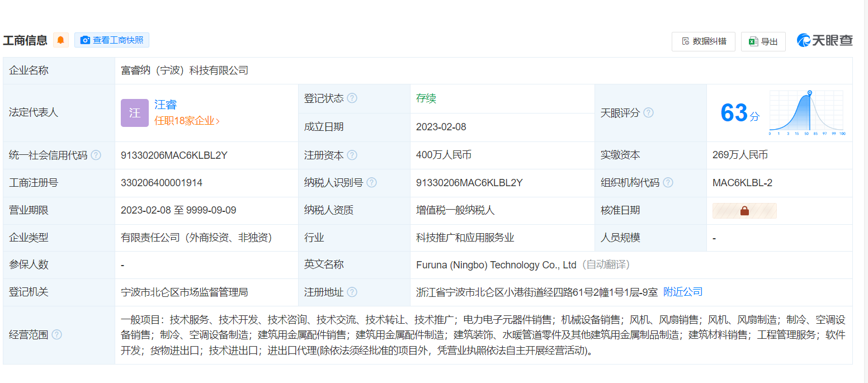
Task: Select registration number 330206400001914
Action: click(x=162, y=182)
